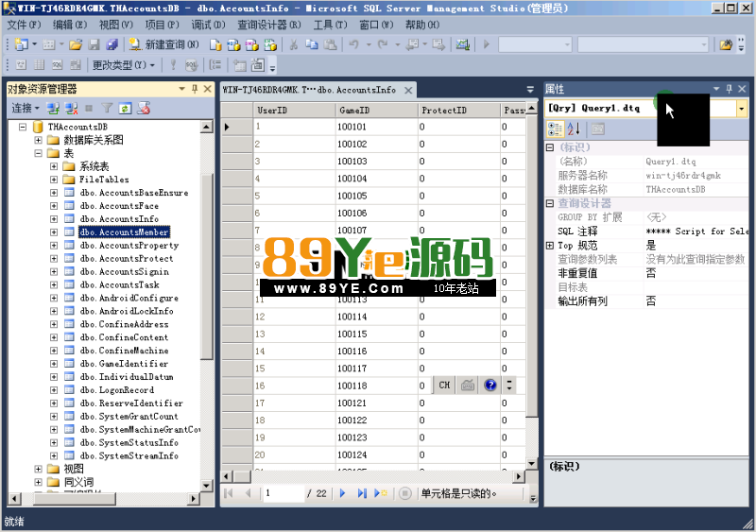
Task: Open the 文件(F) menu
Action: (24, 25)
